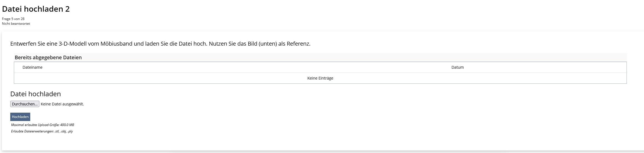Click the 'Bereits abgegebene Dateien' table heading
Screen dimensions: 644x153
pos(48,58)
